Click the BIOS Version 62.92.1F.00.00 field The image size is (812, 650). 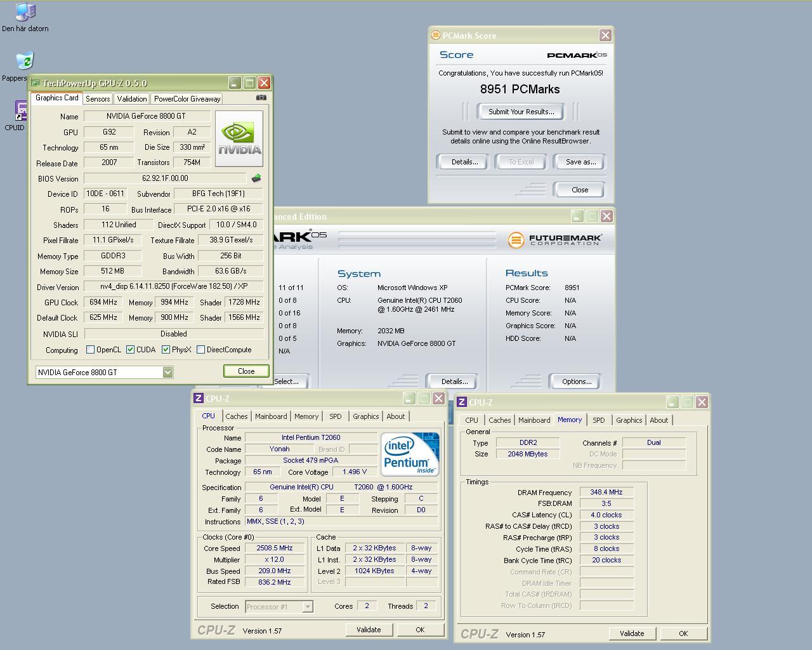tap(165, 178)
